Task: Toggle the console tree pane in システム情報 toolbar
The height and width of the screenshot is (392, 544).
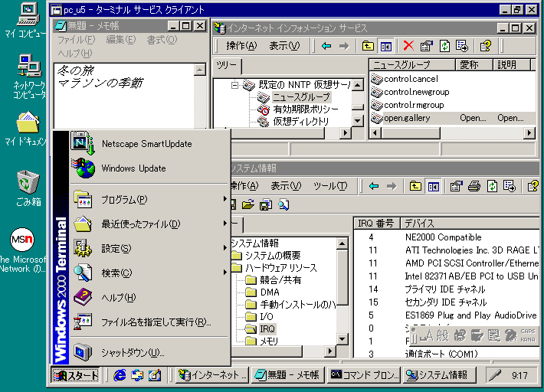Action: click(434, 187)
